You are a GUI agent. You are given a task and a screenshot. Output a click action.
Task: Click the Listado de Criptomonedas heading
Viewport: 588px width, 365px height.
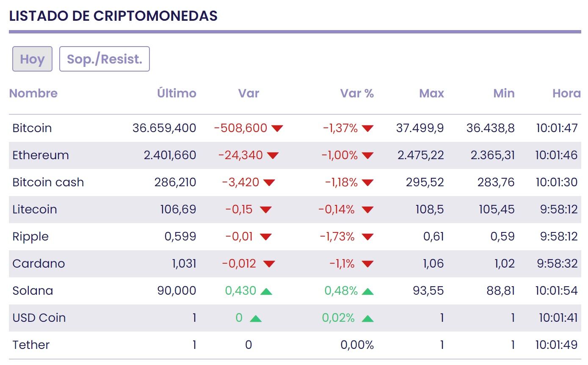pyautogui.click(x=113, y=16)
